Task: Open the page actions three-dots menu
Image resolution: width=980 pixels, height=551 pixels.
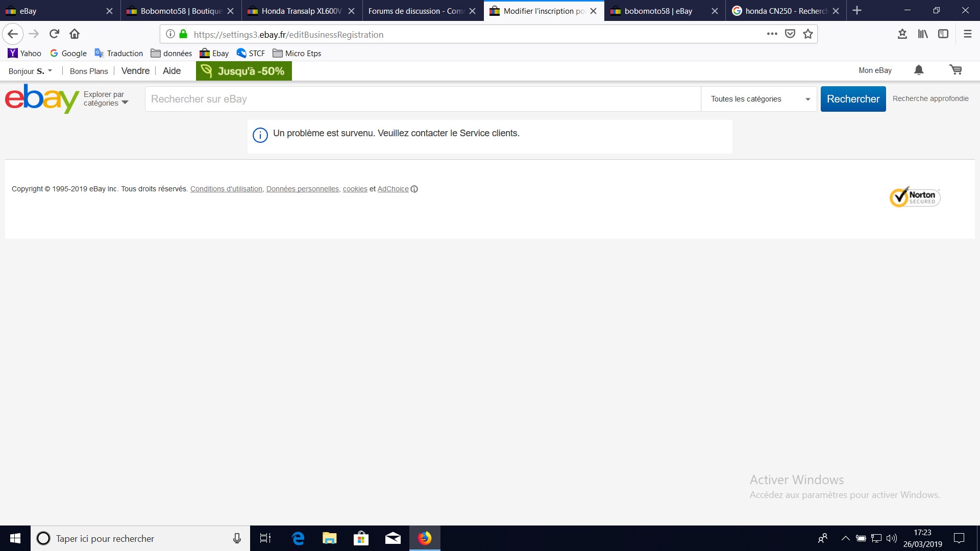Action: [x=772, y=34]
